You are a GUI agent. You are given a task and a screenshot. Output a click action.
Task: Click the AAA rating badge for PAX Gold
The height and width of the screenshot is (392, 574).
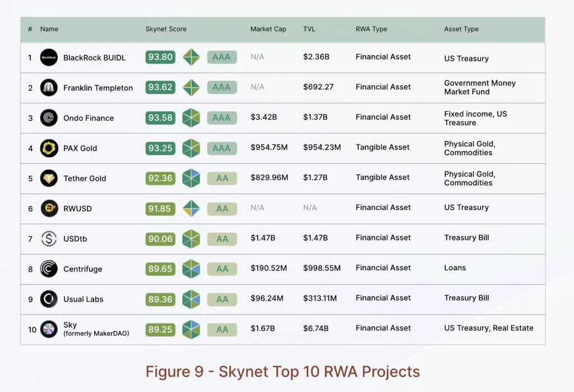(222, 148)
